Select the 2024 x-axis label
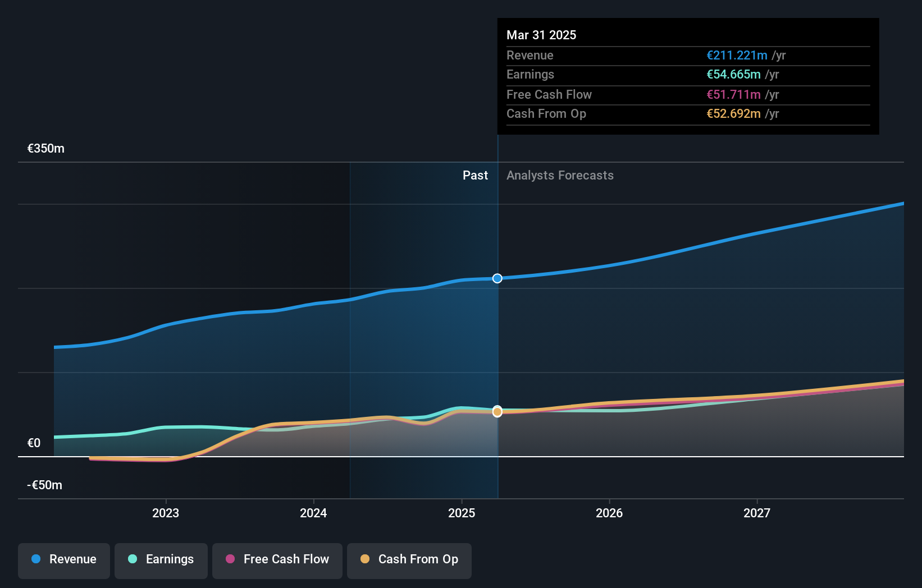This screenshot has height=588, width=922. coord(313,513)
